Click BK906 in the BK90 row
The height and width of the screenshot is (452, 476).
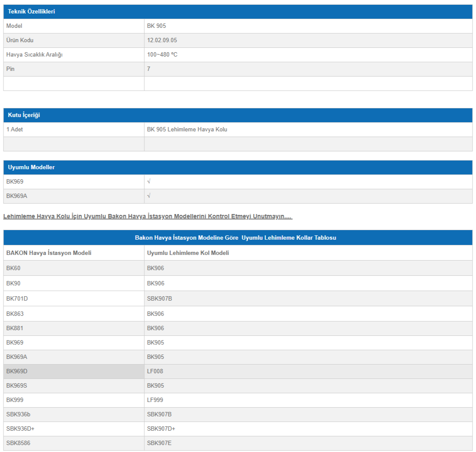coord(156,283)
